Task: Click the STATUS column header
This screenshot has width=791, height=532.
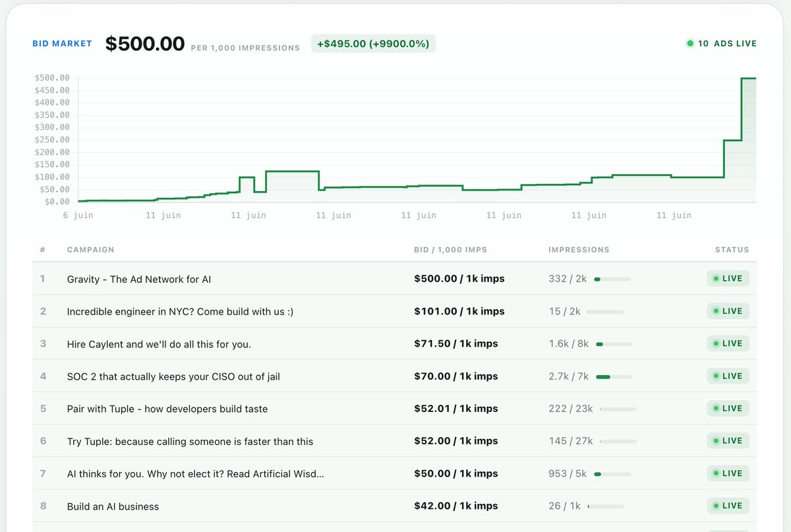Action: (732, 250)
